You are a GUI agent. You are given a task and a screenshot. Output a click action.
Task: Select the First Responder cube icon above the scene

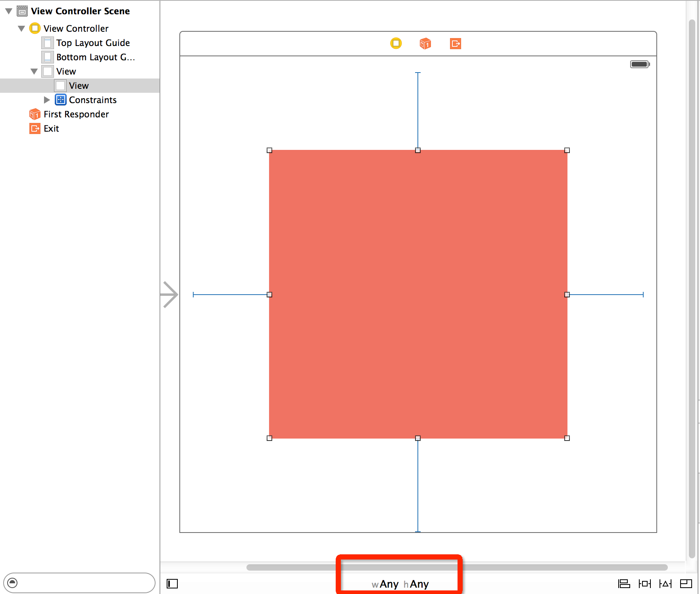point(425,44)
